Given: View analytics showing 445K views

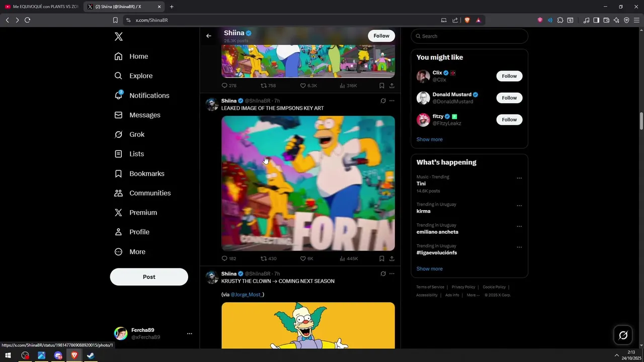Looking at the screenshot, I should click(x=349, y=258).
